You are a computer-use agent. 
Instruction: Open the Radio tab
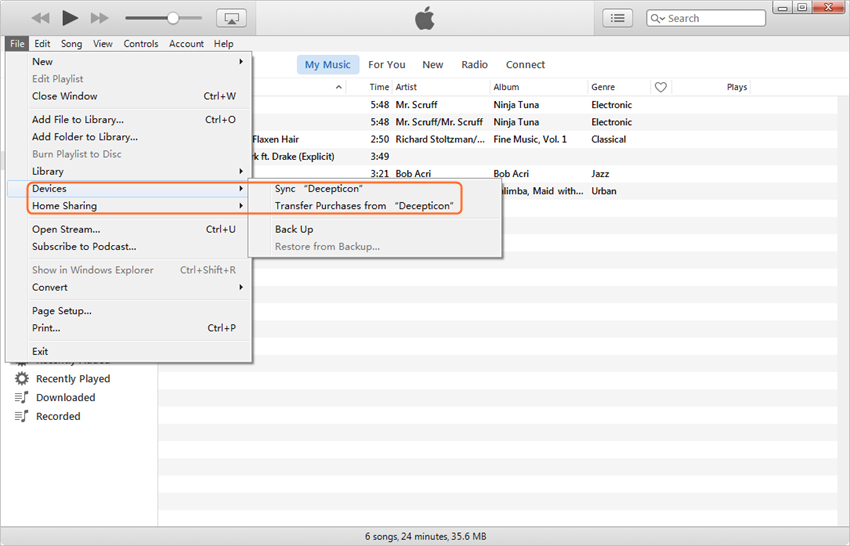coord(474,65)
